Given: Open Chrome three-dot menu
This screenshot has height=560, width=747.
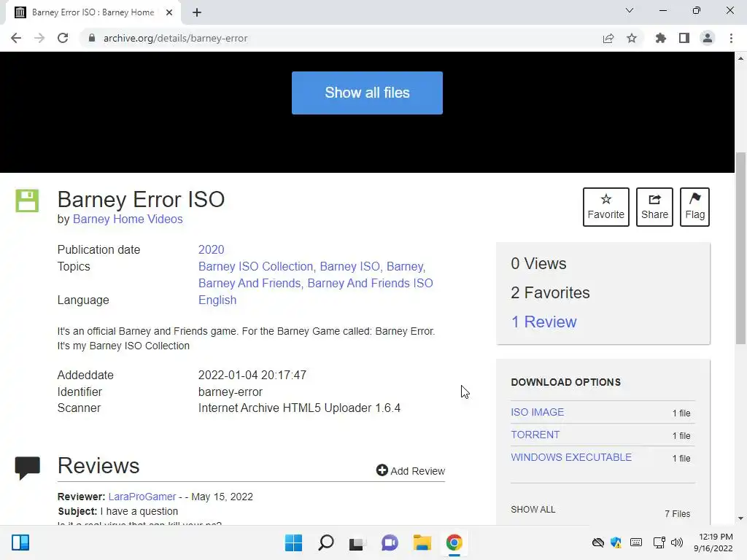Looking at the screenshot, I should pos(731,38).
